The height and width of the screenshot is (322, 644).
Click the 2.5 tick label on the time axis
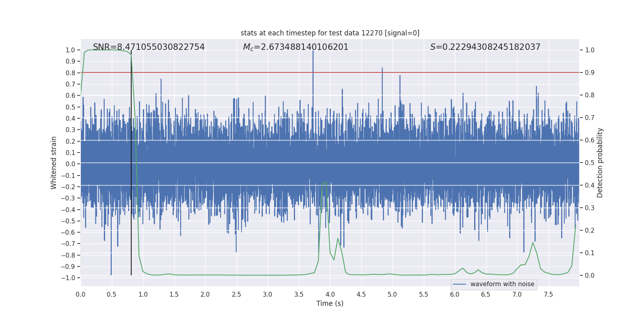coord(236,294)
